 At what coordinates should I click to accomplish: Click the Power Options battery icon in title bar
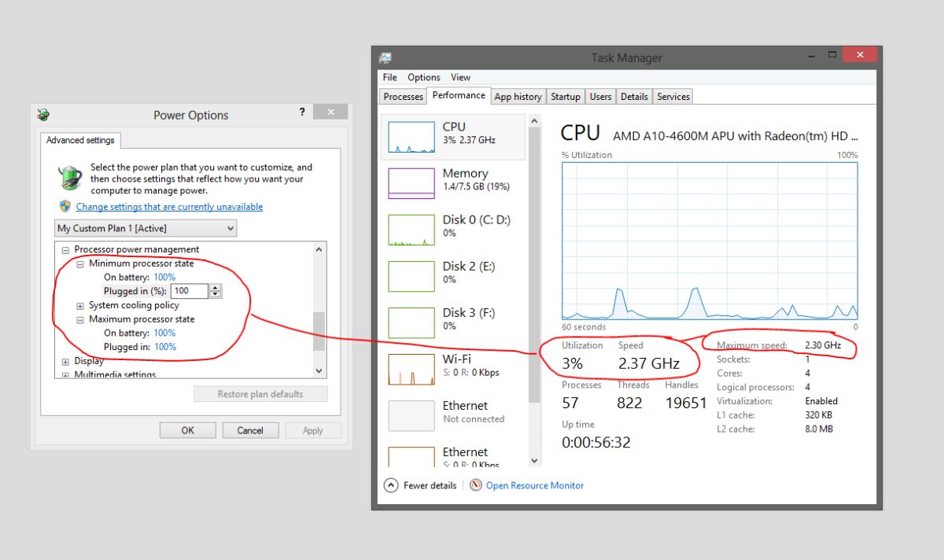point(43,115)
